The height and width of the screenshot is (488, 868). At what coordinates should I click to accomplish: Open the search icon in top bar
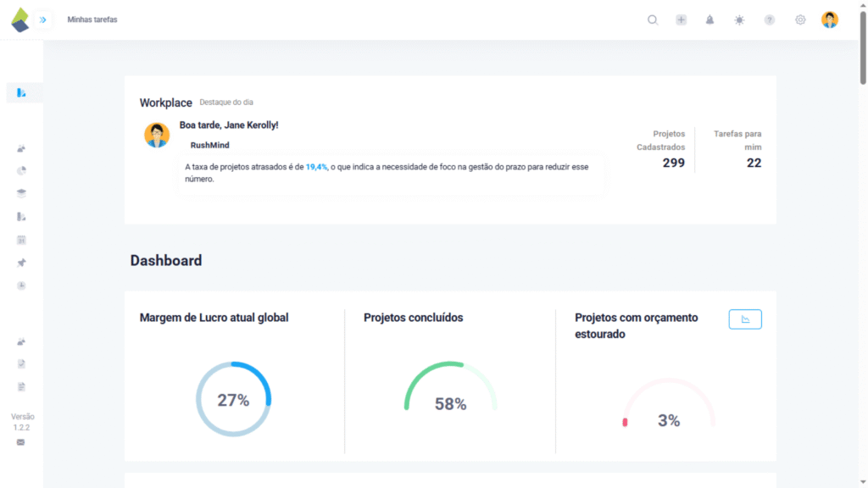point(653,19)
